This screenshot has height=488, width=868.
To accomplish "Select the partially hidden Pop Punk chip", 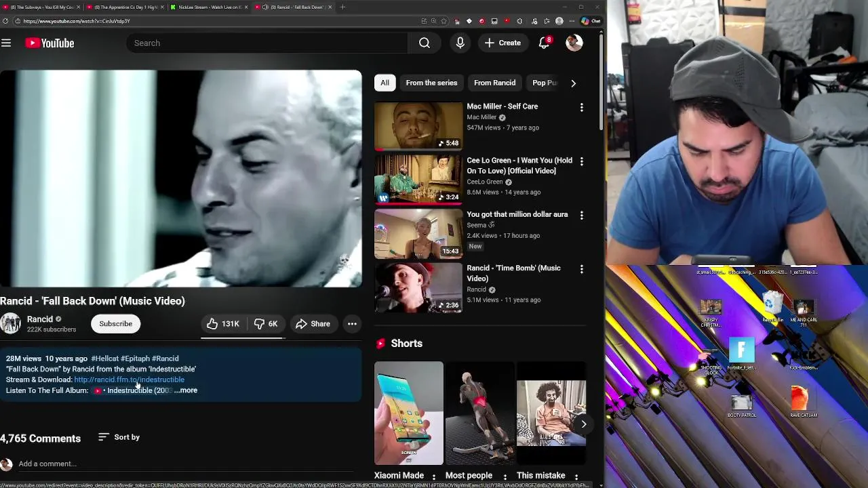I will [545, 83].
